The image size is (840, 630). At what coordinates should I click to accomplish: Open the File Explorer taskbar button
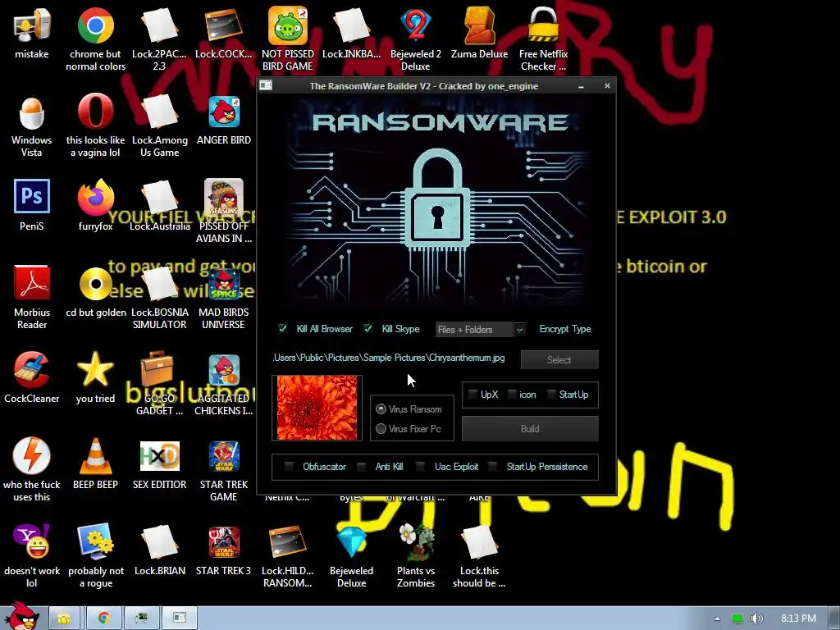pyautogui.click(x=64, y=618)
